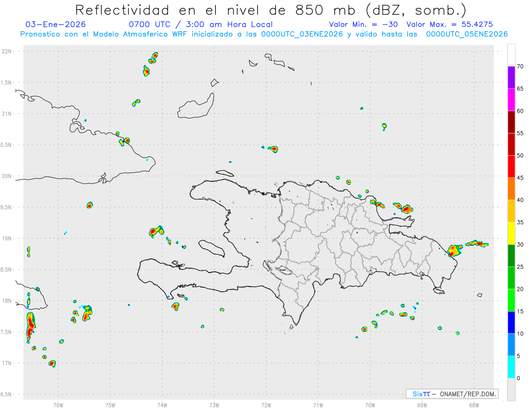Click the '72W' longitude label

(266, 404)
